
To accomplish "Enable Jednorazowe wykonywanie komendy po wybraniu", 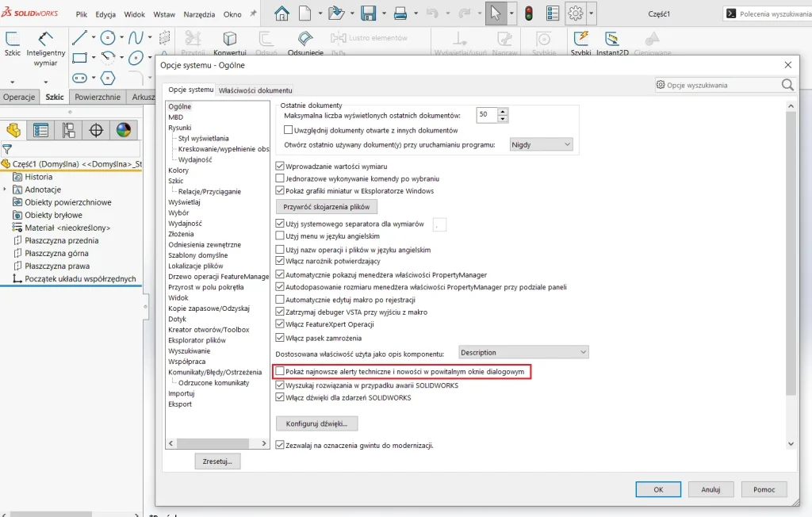I will [x=280, y=178].
